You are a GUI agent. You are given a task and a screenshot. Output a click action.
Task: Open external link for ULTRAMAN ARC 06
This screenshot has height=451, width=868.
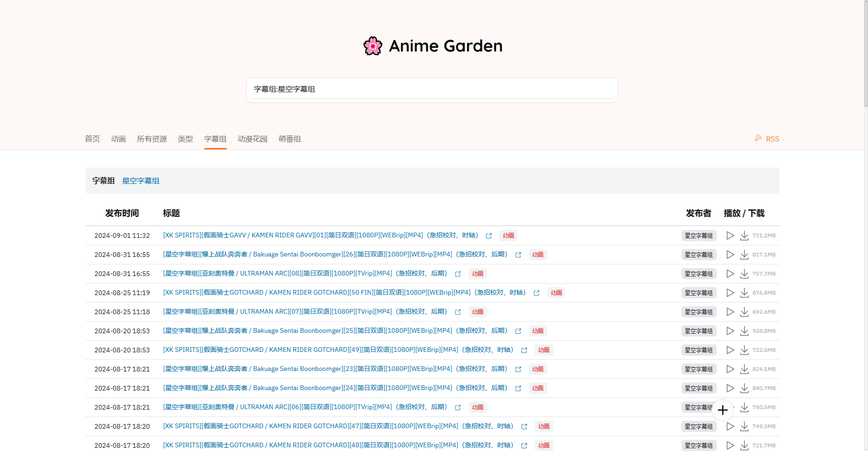pos(458,408)
